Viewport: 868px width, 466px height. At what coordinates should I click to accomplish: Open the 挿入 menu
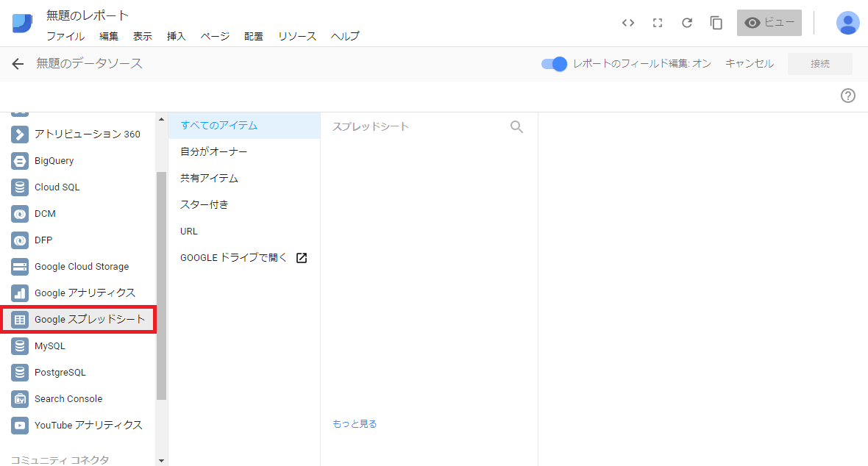176,36
